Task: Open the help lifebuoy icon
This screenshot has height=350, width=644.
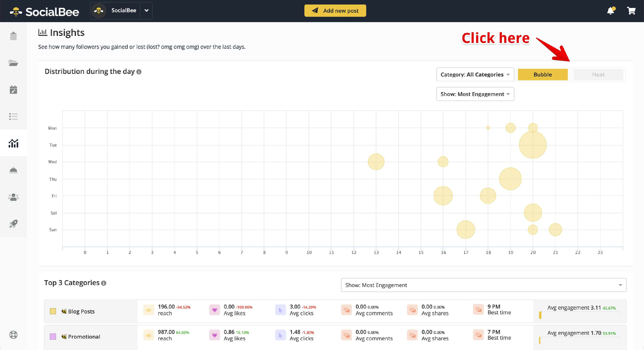Action: pos(13,335)
